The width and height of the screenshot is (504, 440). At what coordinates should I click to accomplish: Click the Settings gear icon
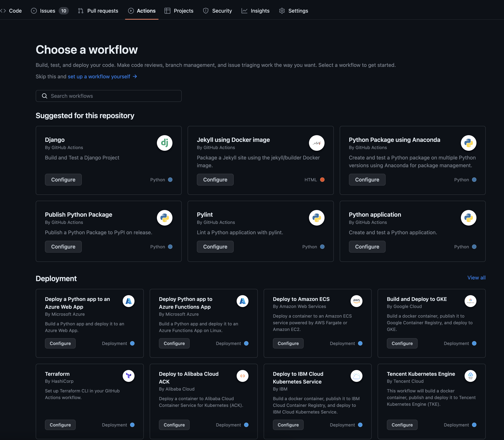[282, 11]
